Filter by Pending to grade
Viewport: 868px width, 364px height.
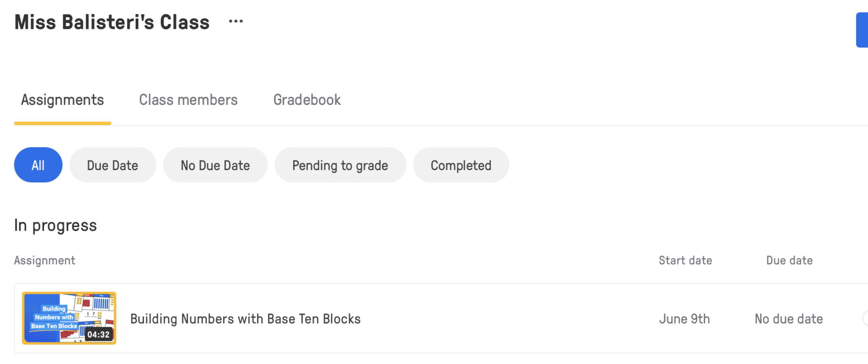click(x=340, y=165)
